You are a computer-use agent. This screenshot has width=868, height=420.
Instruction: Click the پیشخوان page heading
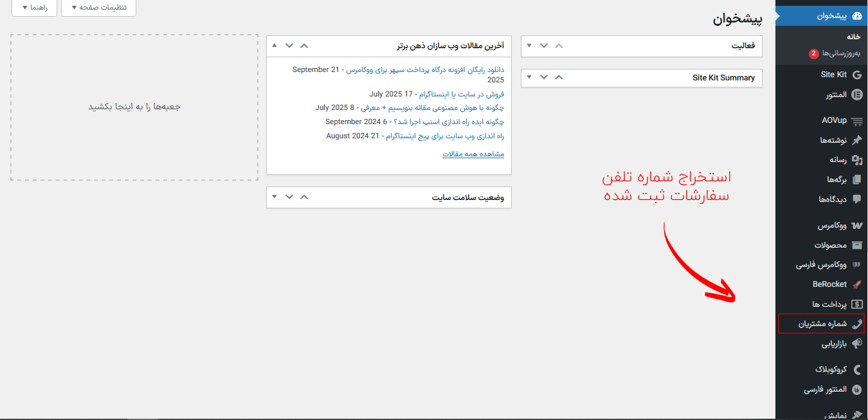tap(737, 19)
